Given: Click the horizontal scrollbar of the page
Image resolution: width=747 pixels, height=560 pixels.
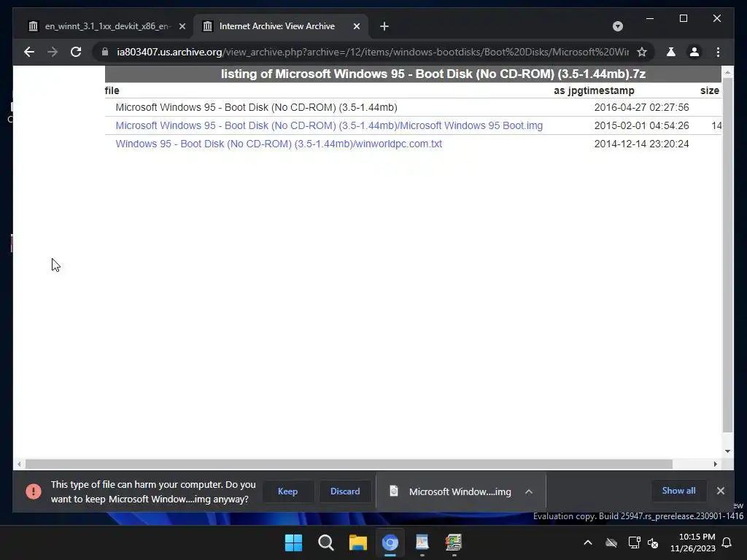Looking at the screenshot, I should pos(349,464).
